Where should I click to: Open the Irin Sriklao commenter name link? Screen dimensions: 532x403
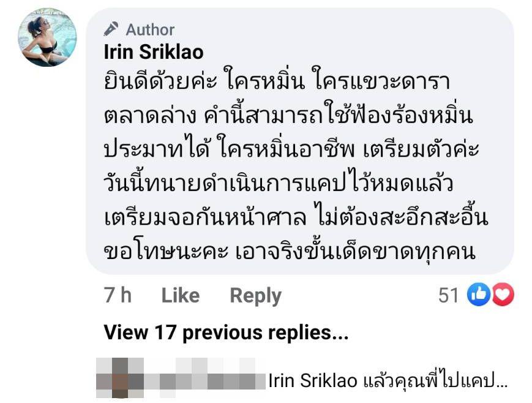(154, 52)
